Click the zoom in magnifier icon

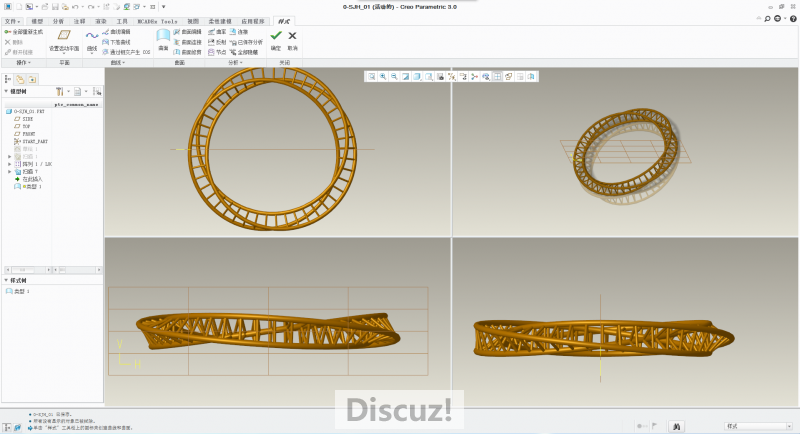point(383,76)
